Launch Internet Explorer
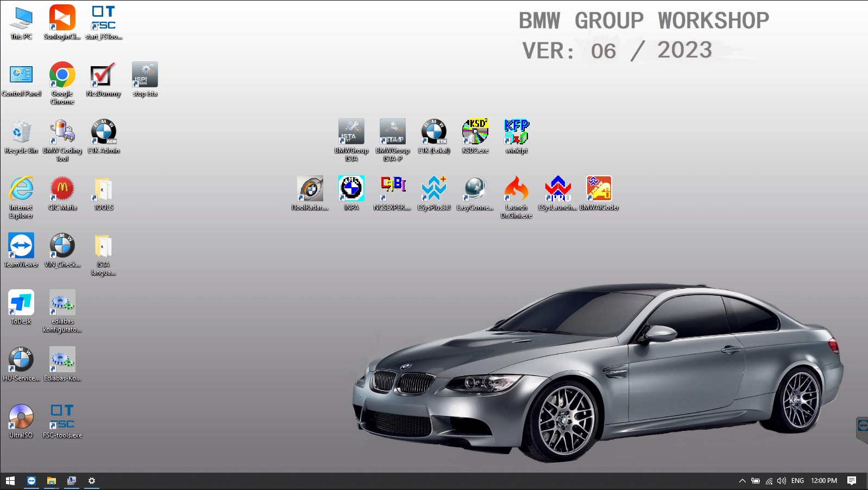 pos(21,198)
